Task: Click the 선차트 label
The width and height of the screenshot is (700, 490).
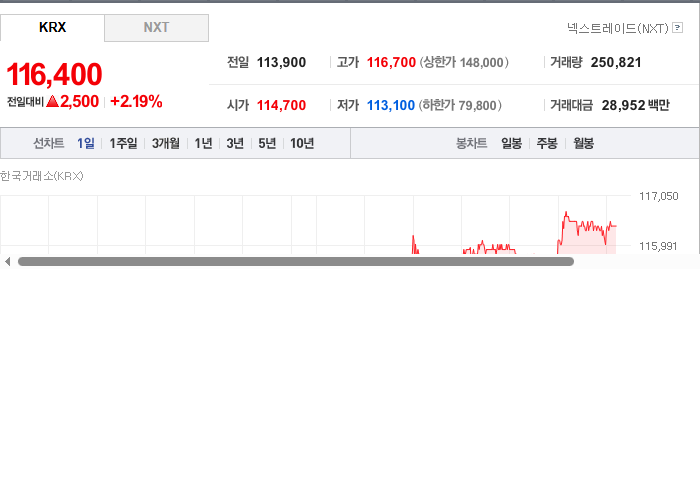Action: pyautogui.click(x=49, y=143)
